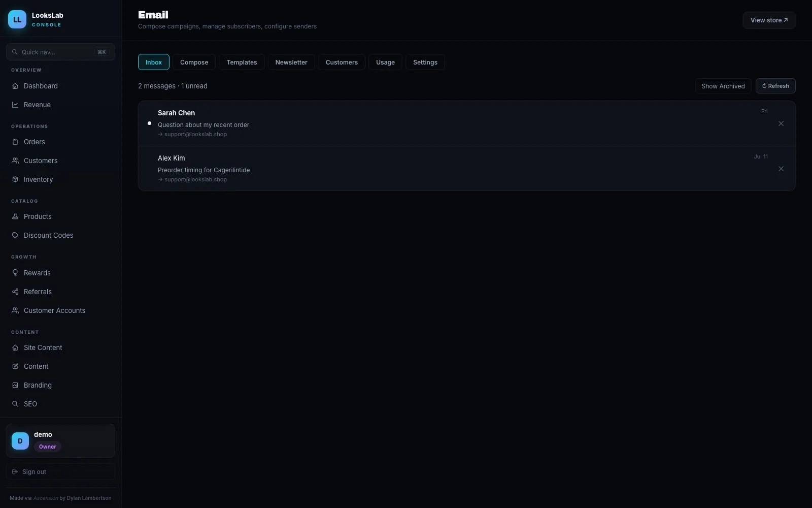
Task: Go to Revenue page
Action: click(x=60, y=105)
